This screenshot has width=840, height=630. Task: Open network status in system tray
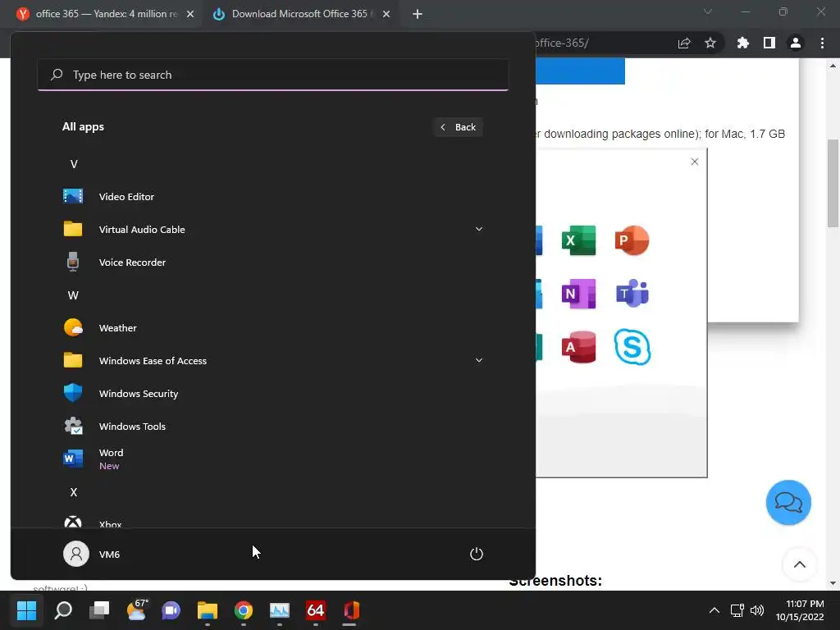[x=737, y=610]
